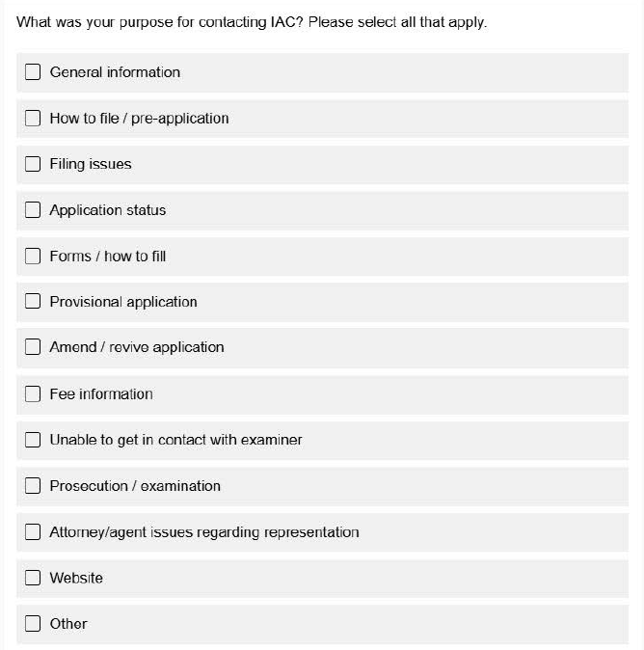Click the 'General information' label text
This screenshot has height=650, width=644.
pyautogui.click(x=115, y=72)
